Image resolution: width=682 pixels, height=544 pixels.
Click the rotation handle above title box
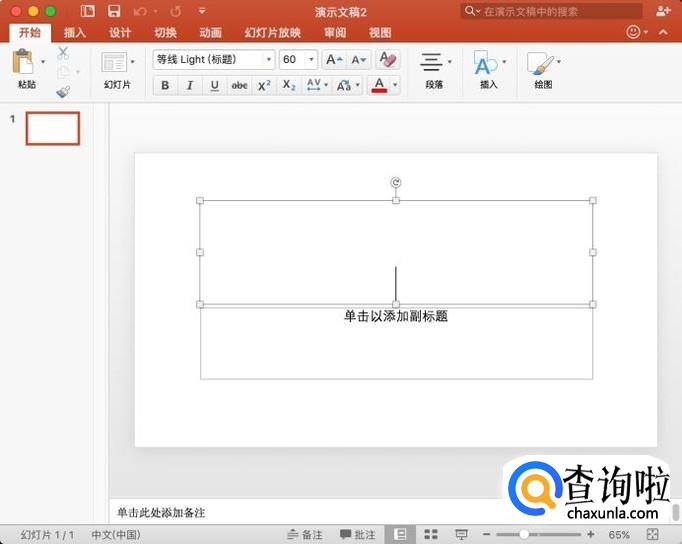pyautogui.click(x=395, y=182)
